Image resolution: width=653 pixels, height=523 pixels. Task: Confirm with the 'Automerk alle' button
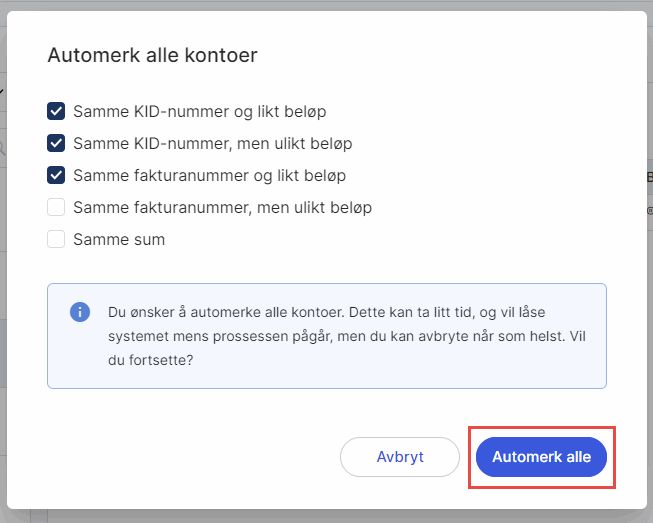[541, 457]
